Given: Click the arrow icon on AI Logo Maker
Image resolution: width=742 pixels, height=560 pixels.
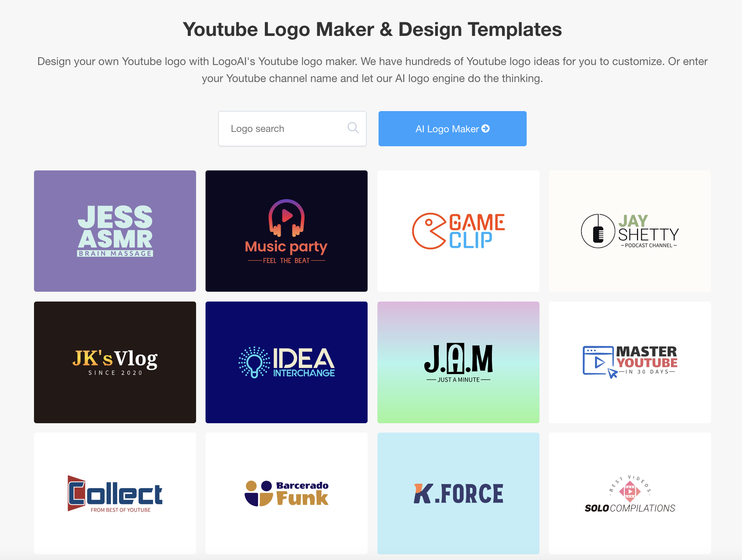Looking at the screenshot, I should coord(485,129).
